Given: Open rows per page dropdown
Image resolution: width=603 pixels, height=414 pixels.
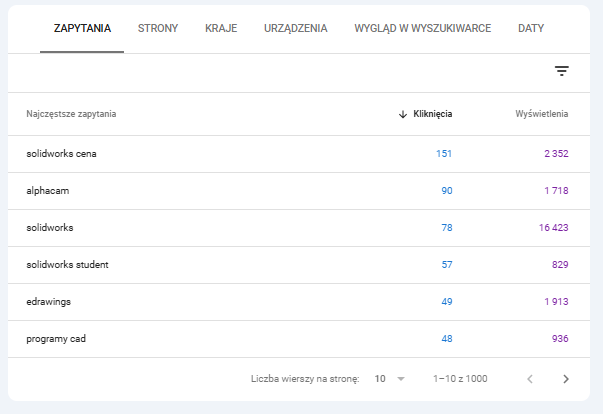Looking at the screenshot, I should (x=390, y=379).
